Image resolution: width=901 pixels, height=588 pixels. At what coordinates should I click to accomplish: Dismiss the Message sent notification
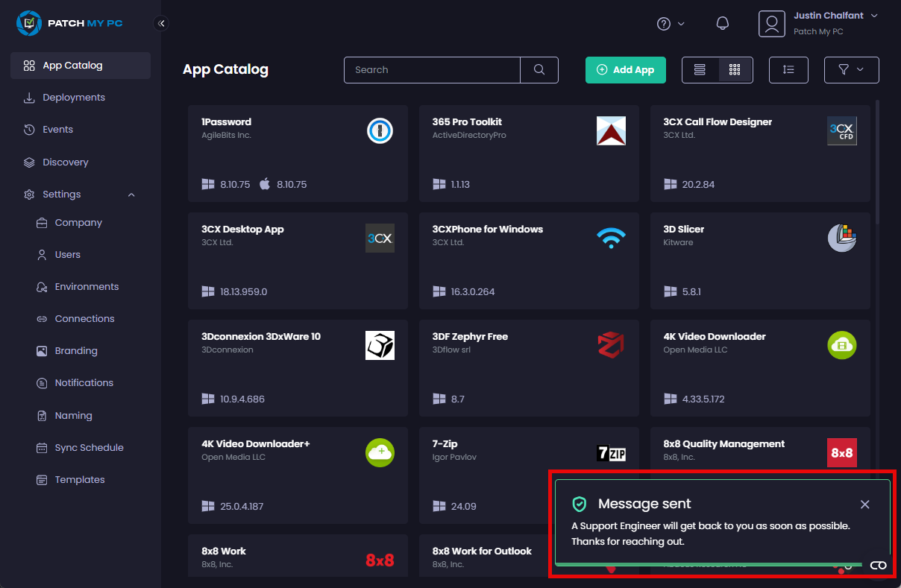point(864,505)
